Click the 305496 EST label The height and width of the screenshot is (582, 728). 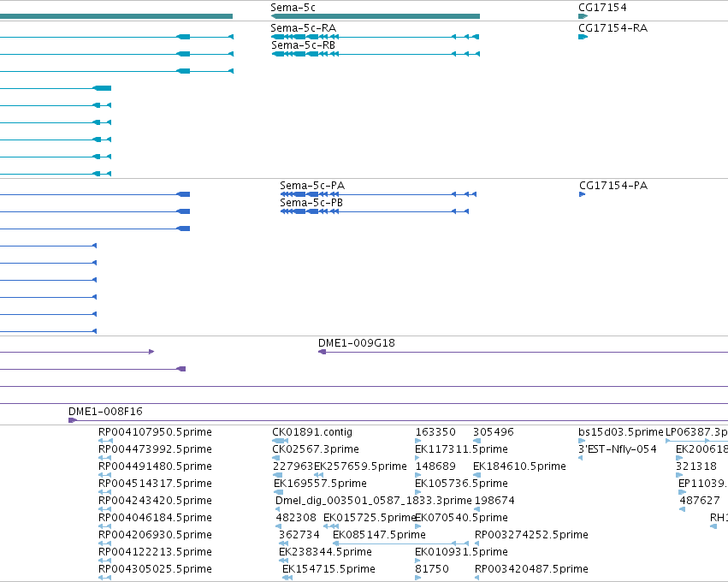(494, 432)
